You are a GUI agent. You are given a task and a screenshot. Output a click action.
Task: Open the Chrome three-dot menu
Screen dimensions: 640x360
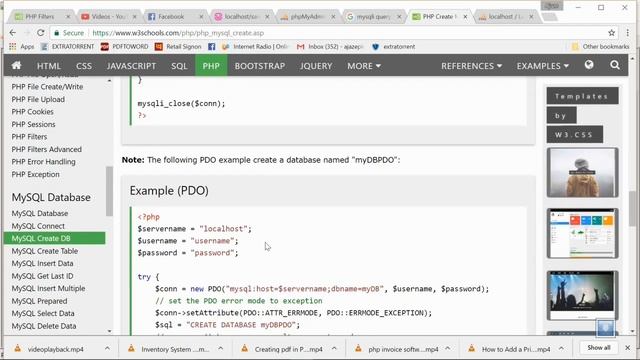point(628,33)
